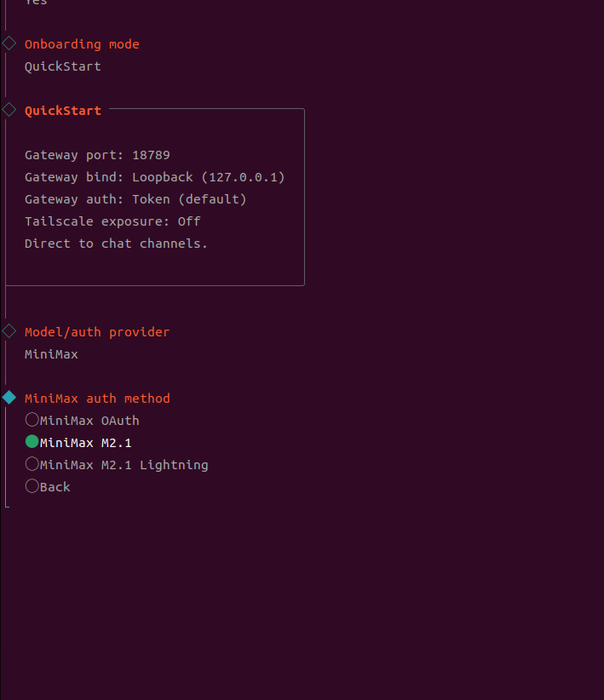Viewport: 604px width, 700px height.
Task: Click the MiniMax provider label
Action: pos(51,353)
